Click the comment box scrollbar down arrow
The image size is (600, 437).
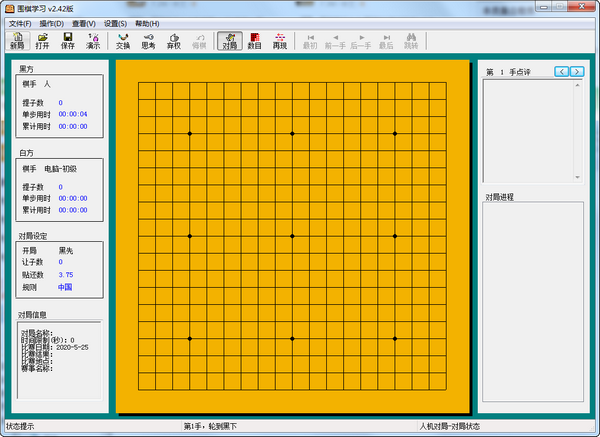click(x=578, y=176)
